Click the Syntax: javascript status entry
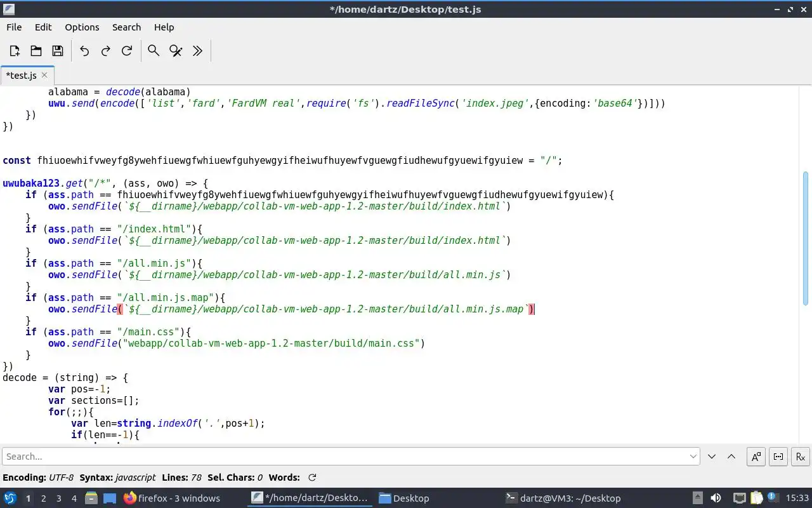The image size is (812, 508). (117, 478)
